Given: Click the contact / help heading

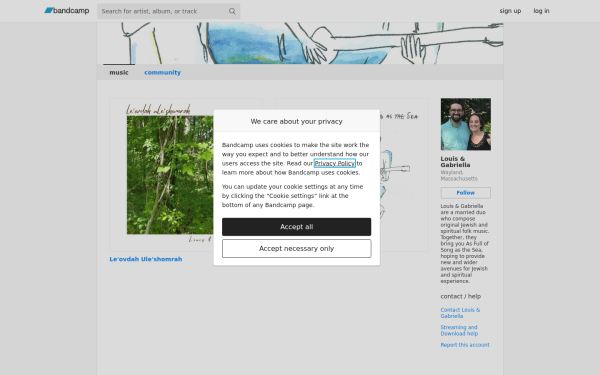Looking at the screenshot, I should (x=461, y=297).
